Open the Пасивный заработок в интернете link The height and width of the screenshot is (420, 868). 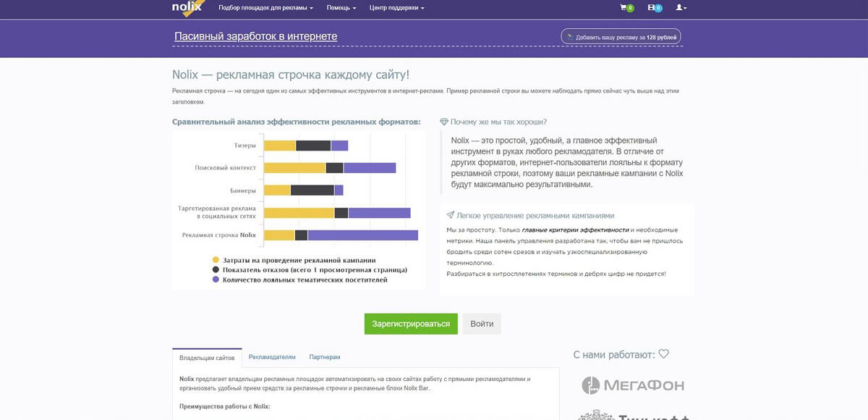pos(256,36)
